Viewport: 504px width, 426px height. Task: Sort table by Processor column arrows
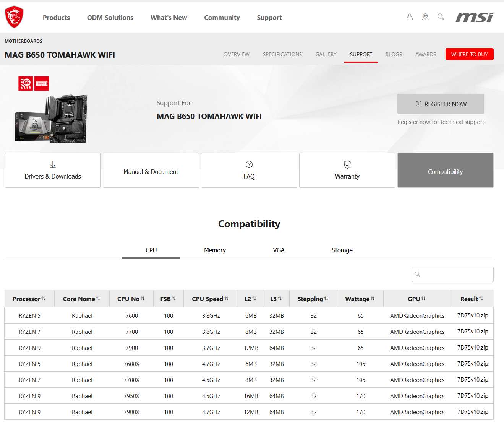pos(43,299)
